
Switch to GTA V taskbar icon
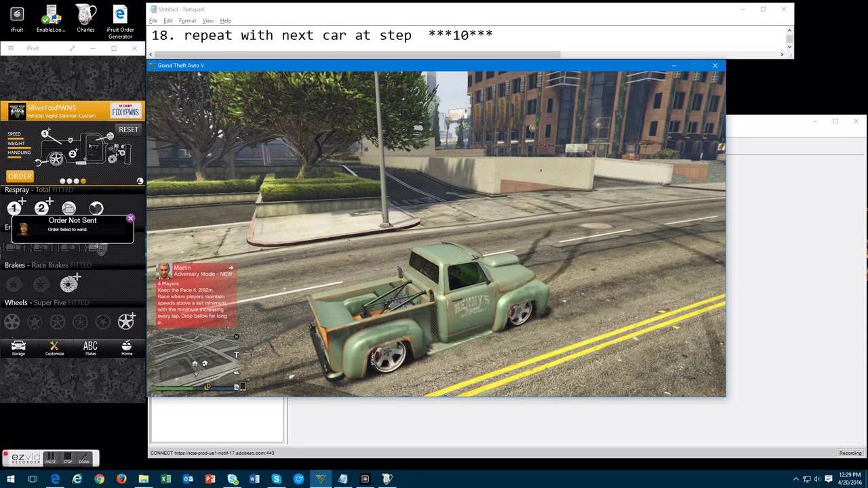321,479
